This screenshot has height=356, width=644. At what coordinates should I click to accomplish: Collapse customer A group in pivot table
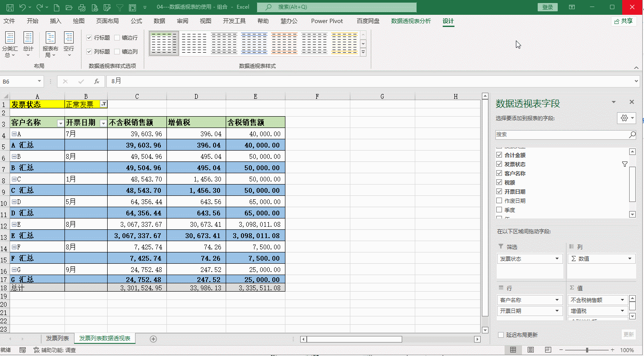[14, 134]
